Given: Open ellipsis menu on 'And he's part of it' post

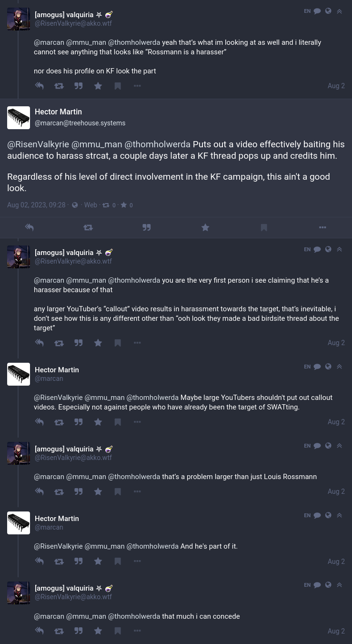Looking at the screenshot, I should pyautogui.click(x=137, y=562).
